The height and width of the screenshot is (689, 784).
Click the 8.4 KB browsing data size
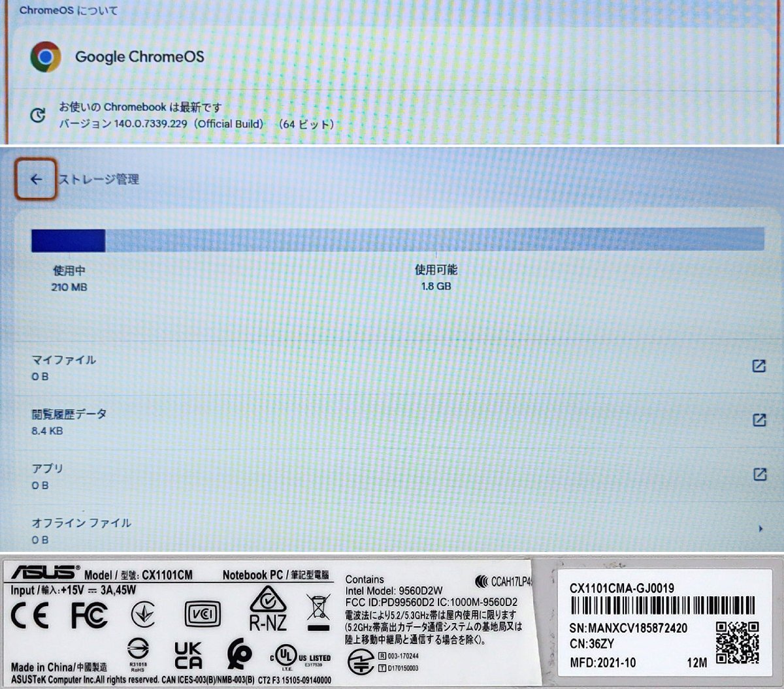pyautogui.click(x=47, y=431)
